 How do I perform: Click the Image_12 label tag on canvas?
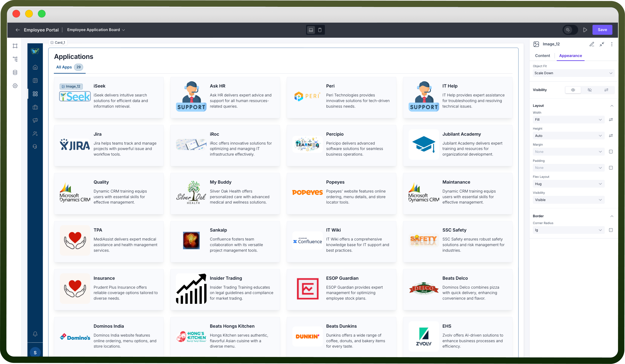click(x=71, y=86)
